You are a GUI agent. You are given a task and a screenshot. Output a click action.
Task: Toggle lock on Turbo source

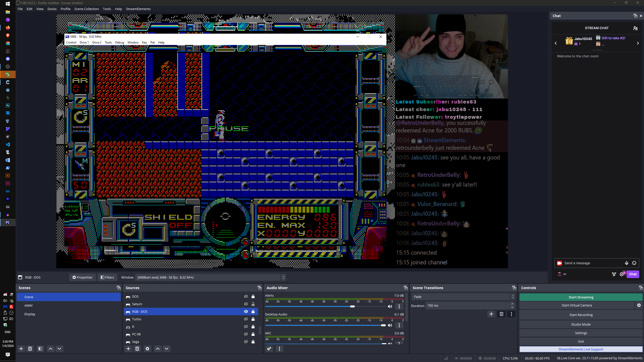[x=253, y=319]
